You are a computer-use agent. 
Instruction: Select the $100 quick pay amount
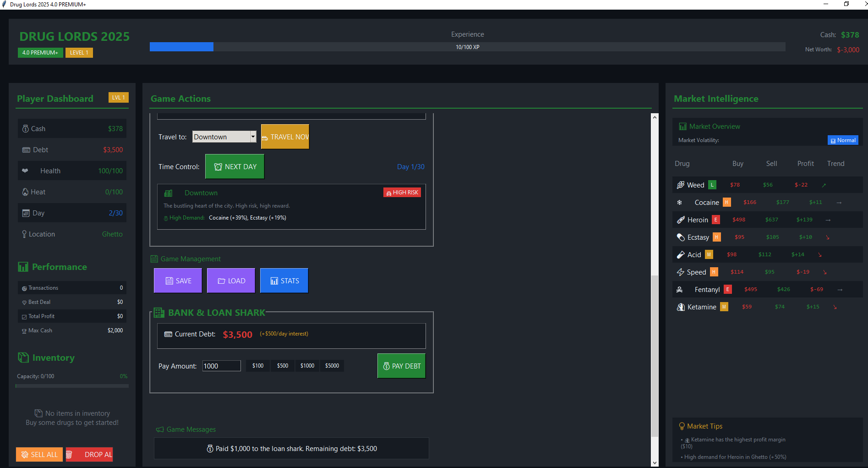[x=258, y=366]
